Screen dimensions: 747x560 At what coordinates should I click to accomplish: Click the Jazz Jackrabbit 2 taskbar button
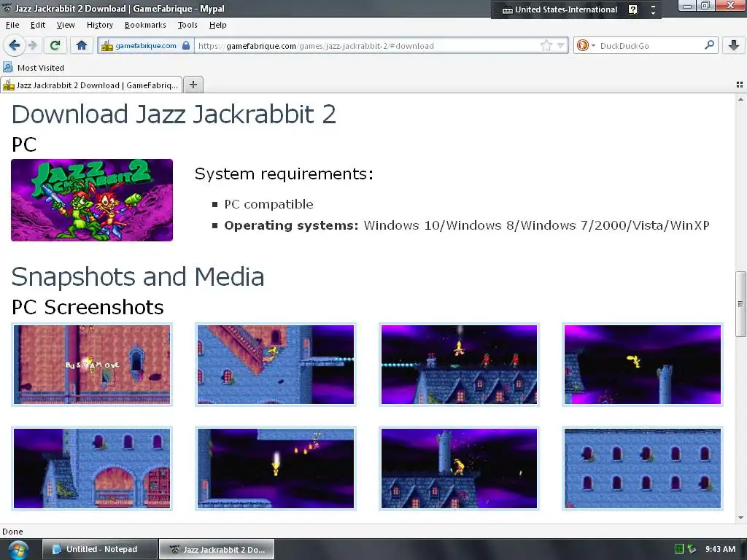pos(217,549)
